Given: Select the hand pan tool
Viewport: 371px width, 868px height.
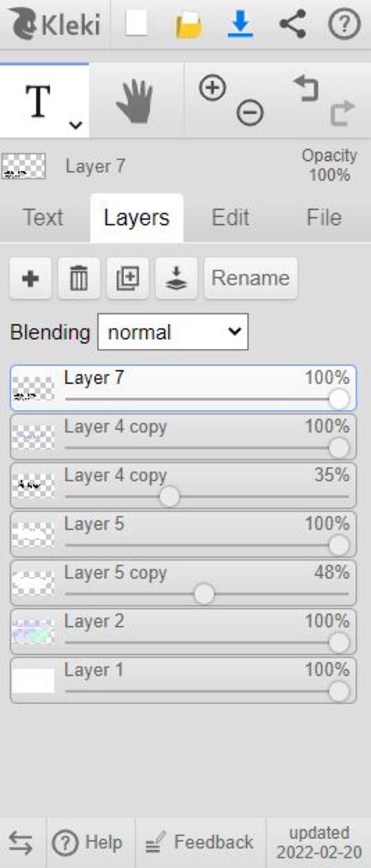Looking at the screenshot, I should 135,101.
